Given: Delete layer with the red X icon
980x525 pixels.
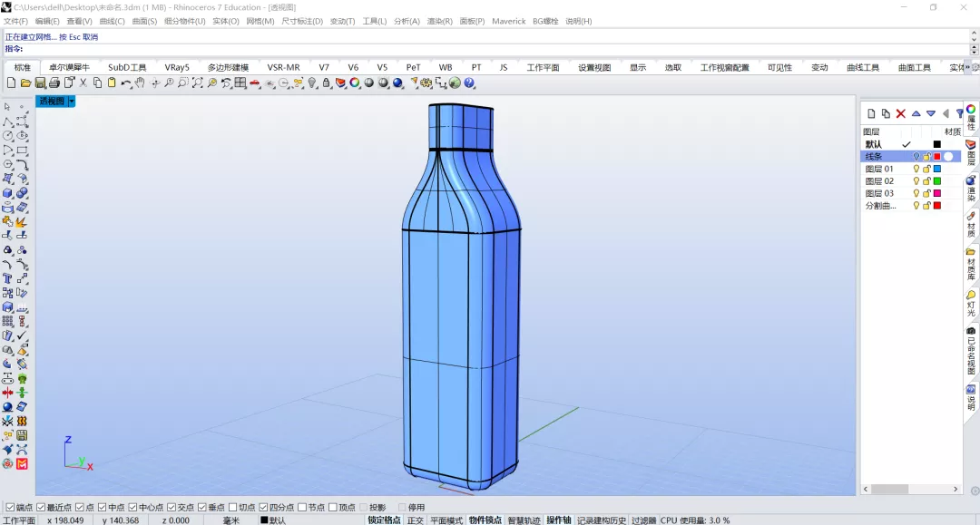Looking at the screenshot, I should [x=901, y=113].
